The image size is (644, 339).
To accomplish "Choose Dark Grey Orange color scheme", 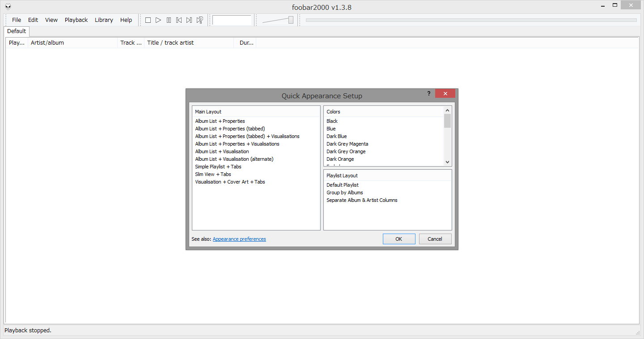I will click(x=346, y=151).
